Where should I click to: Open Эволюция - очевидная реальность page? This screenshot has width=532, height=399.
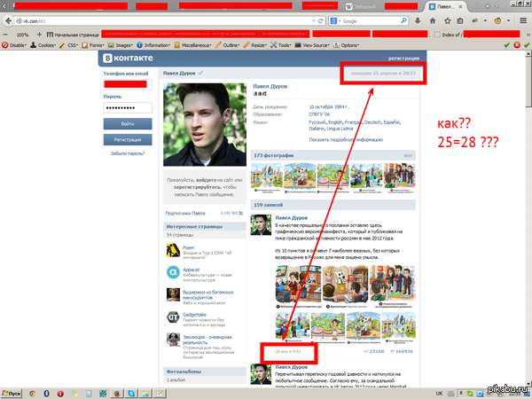point(207,340)
